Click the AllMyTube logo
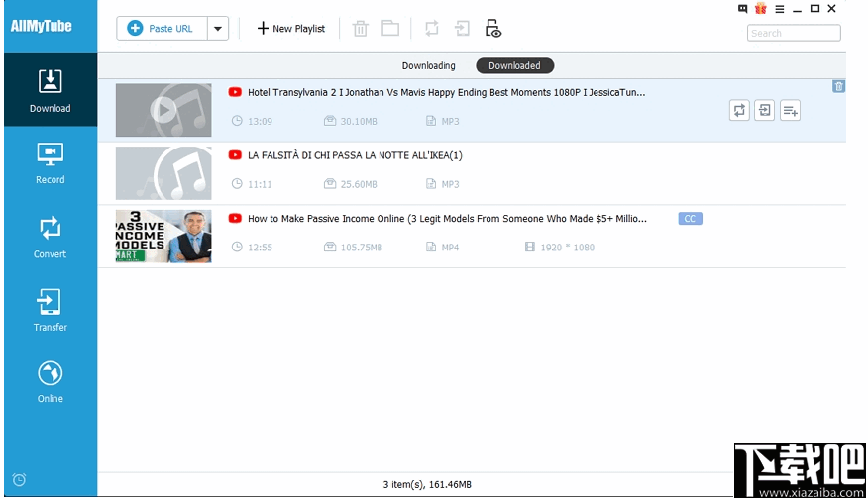 click(x=41, y=26)
